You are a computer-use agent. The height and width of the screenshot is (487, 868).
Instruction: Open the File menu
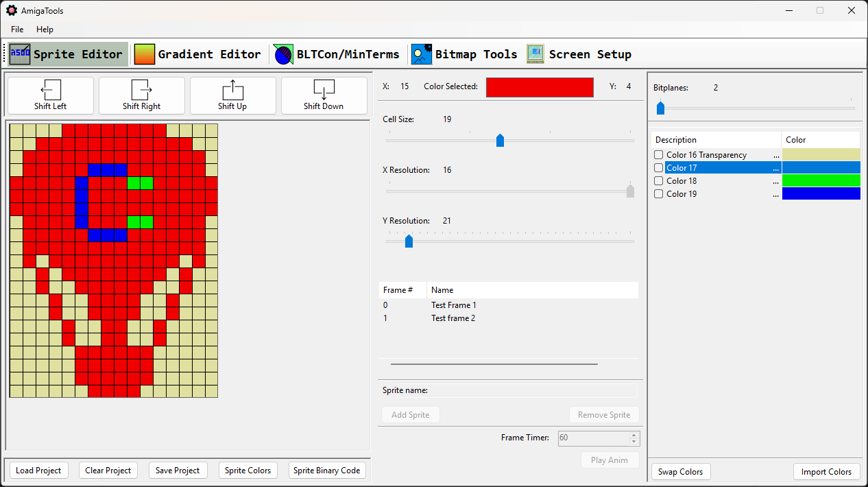coord(17,29)
